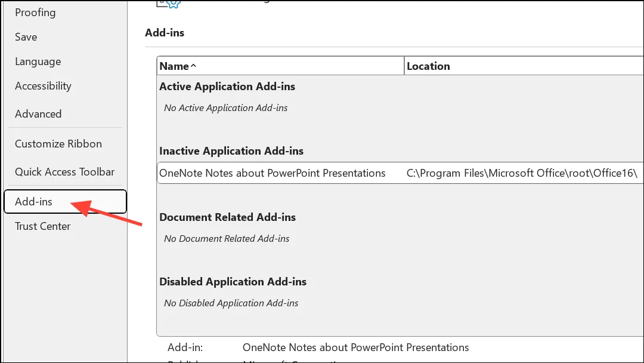
Task: Select the Save options category
Action: (x=26, y=37)
